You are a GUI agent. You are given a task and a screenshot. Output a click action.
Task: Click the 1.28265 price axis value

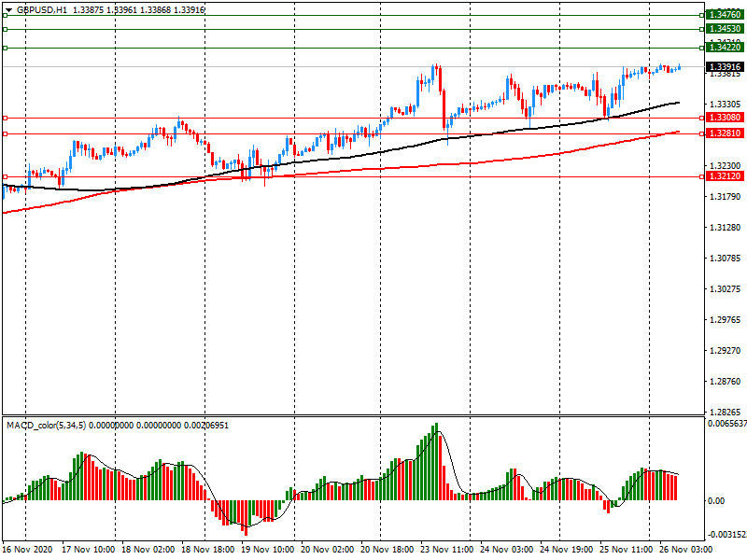pyautogui.click(x=726, y=412)
